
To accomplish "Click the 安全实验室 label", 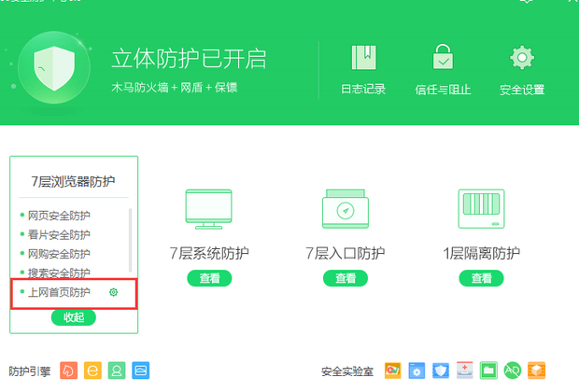I will pyautogui.click(x=347, y=371).
